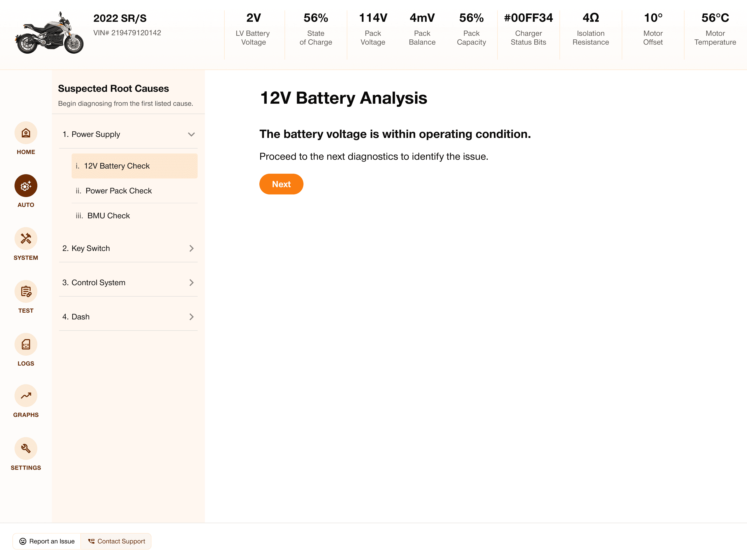Expand the Control System cause

(191, 283)
